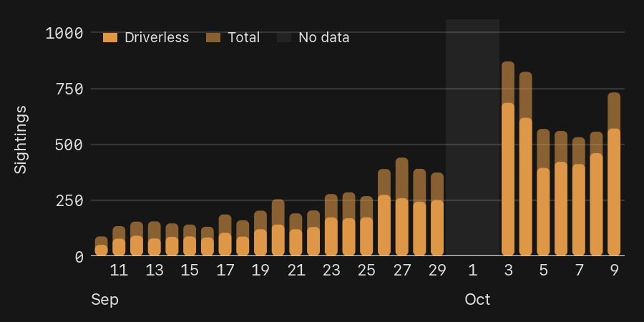Click the dark Total segment of Sep 13 bar
This screenshot has height=322, width=644.
155,230
